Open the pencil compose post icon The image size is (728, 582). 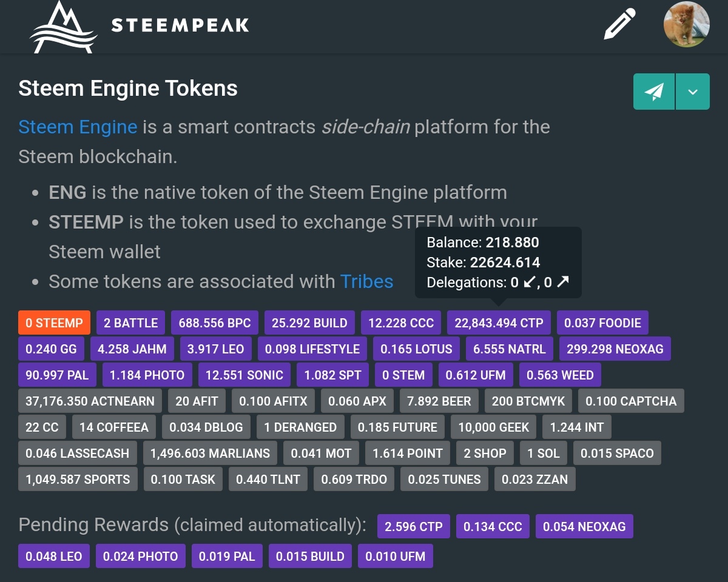tap(619, 24)
